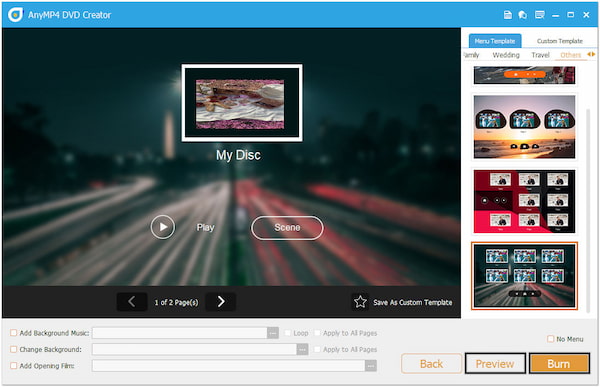Browse for background image file
600x387 pixels.
point(302,349)
